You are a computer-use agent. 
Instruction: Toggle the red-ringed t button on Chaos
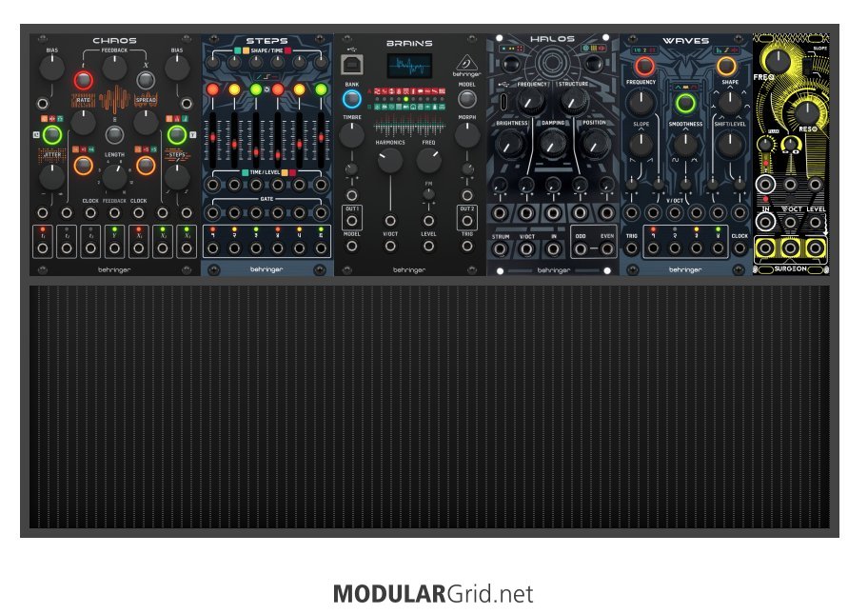(x=84, y=80)
